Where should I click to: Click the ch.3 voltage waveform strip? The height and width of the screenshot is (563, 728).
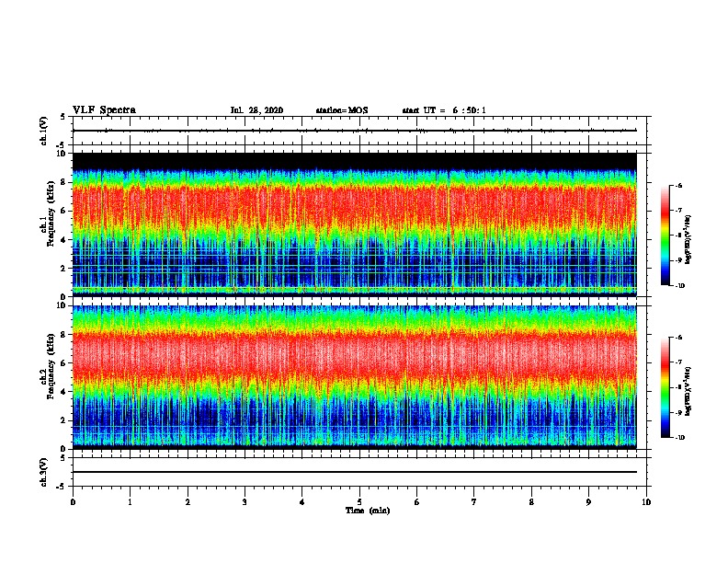click(x=359, y=472)
